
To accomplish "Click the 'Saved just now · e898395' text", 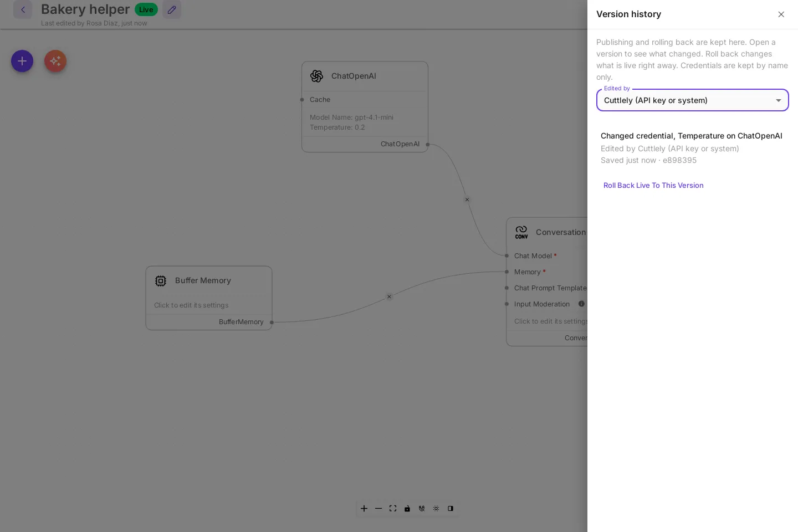I will pyautogui.click(x=648, y=160).
